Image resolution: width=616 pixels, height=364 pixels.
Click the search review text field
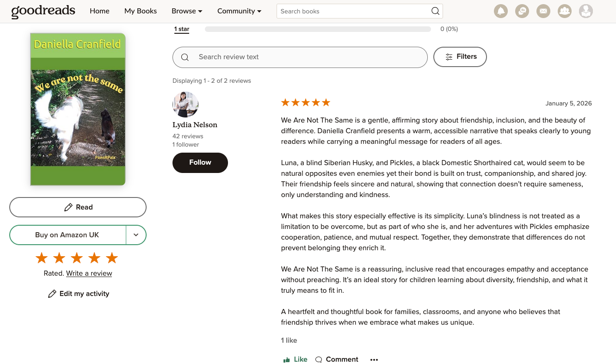click(300, 57)
